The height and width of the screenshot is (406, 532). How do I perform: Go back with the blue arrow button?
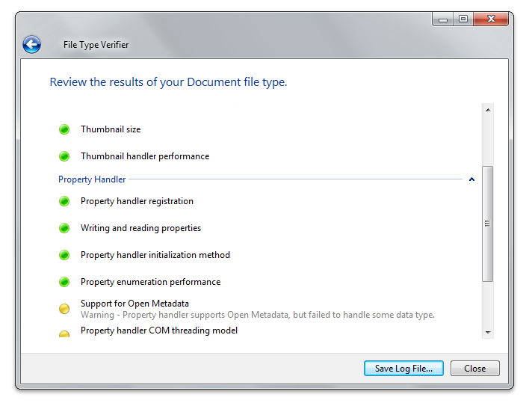(32, 44)
